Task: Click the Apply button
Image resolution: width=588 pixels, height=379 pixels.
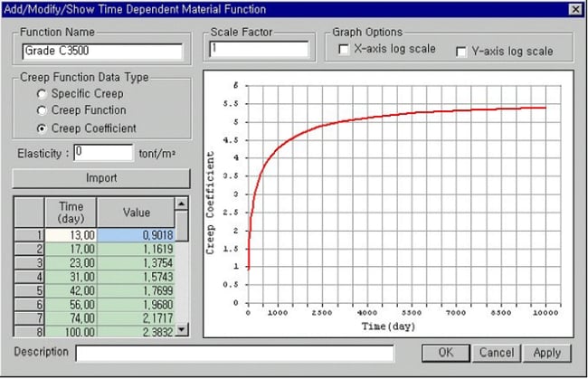Action: point(547,353)
